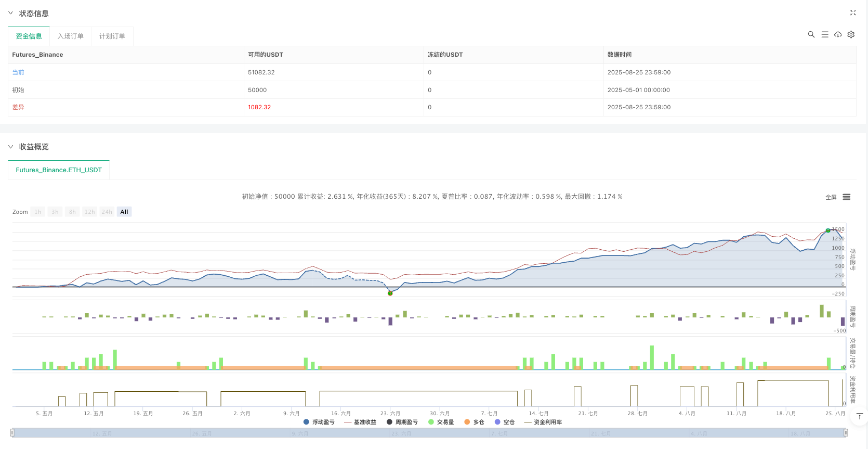This screenshot has width=868, height=449.
Task: Click the expand arrows icon top right
Action: point(853,12)
